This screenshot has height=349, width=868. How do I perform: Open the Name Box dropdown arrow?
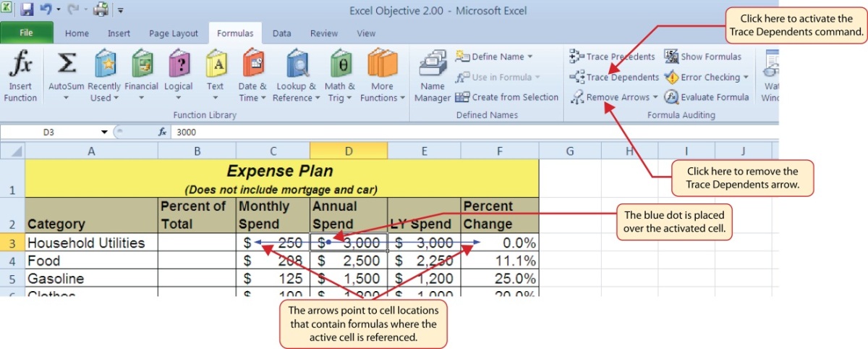tap(104, 133)
